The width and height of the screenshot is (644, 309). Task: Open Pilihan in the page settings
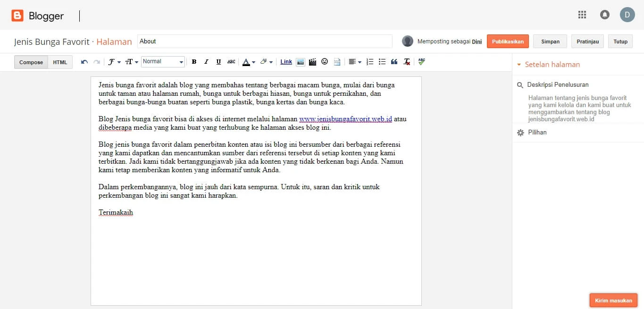pos(538,132)
